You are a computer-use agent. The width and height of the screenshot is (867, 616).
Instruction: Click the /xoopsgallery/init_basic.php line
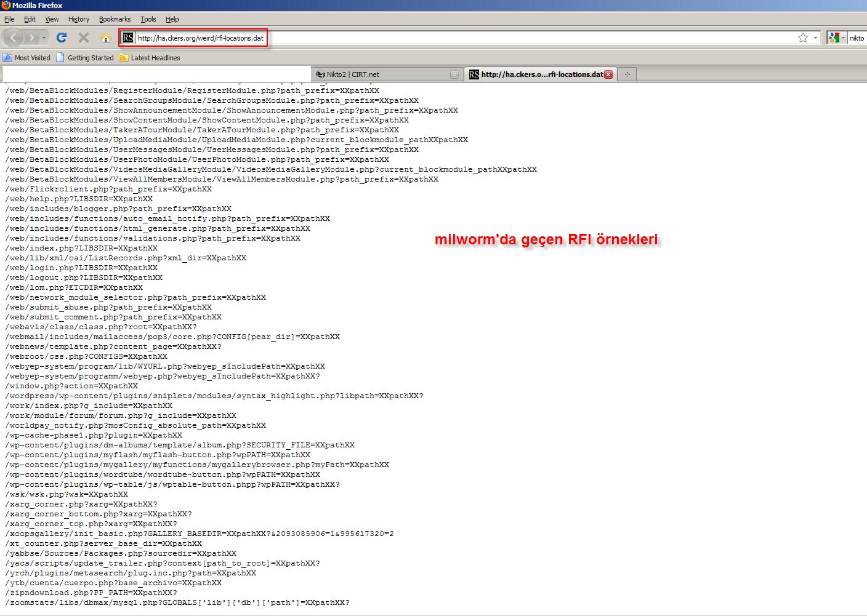tap(200, 534)
